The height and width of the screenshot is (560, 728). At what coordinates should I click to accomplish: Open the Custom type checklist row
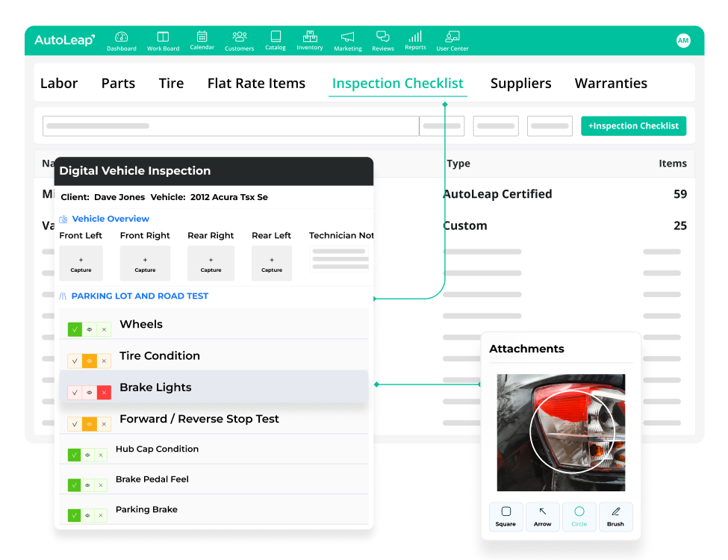point(364,225)
